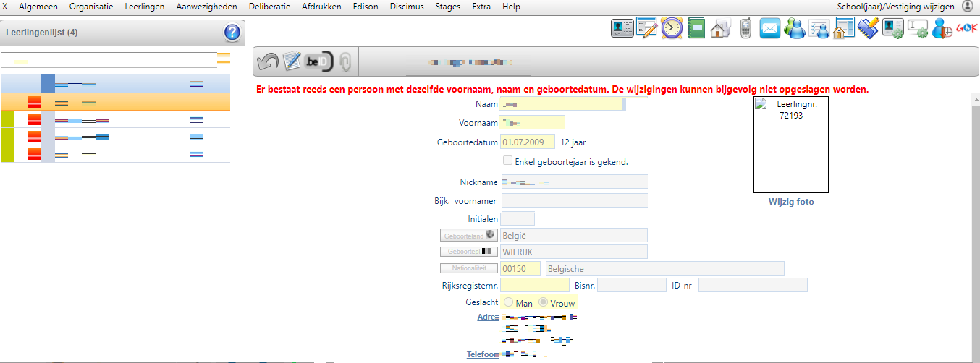Click the Wijzig foto link
The width and height of the screenshot is (980, 363).
[x=791, y=202]
